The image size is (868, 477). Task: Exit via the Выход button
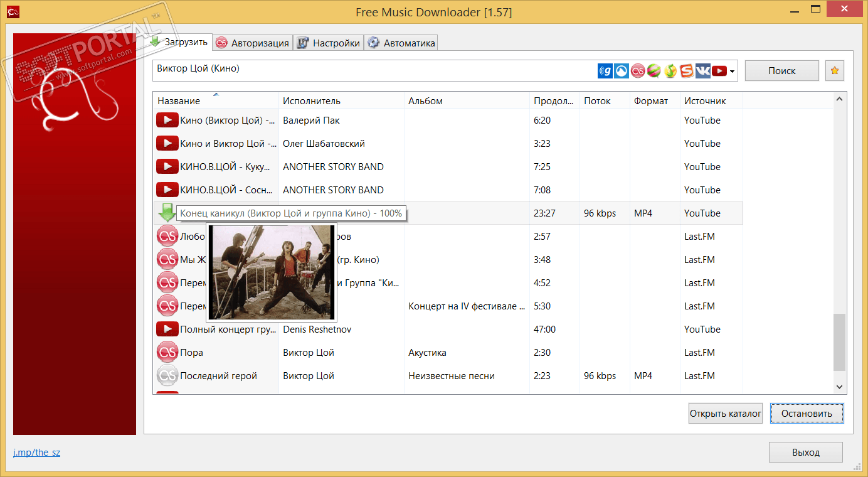click(806, 453)
